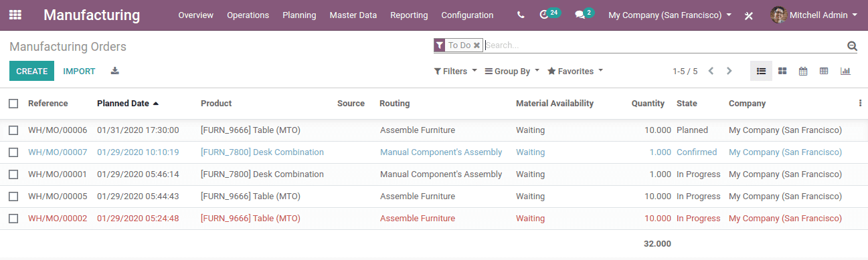Switch to kanban view
Screen dimensions: 868x260
782,71
